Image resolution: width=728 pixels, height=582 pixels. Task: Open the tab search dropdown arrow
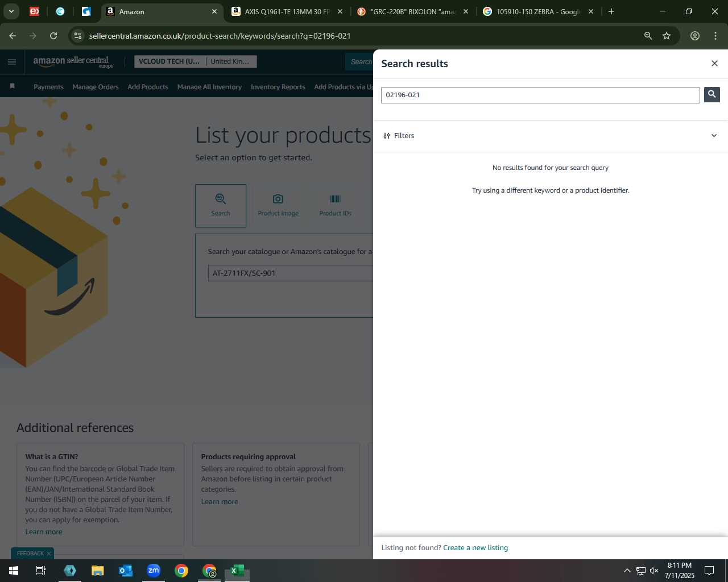(11, 11)
